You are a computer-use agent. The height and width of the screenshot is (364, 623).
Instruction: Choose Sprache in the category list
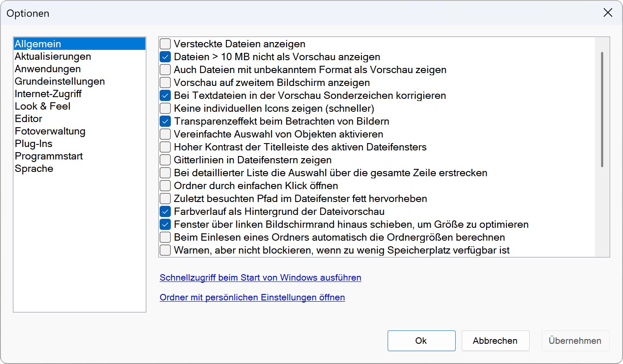pos(34,168)
